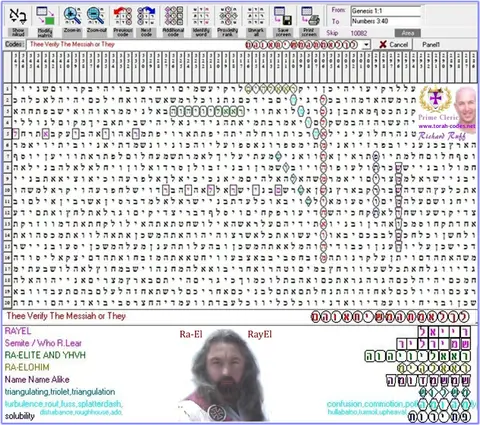Click the red X icon on Cancel
The image size is (480, 425).
click(383, 44)
